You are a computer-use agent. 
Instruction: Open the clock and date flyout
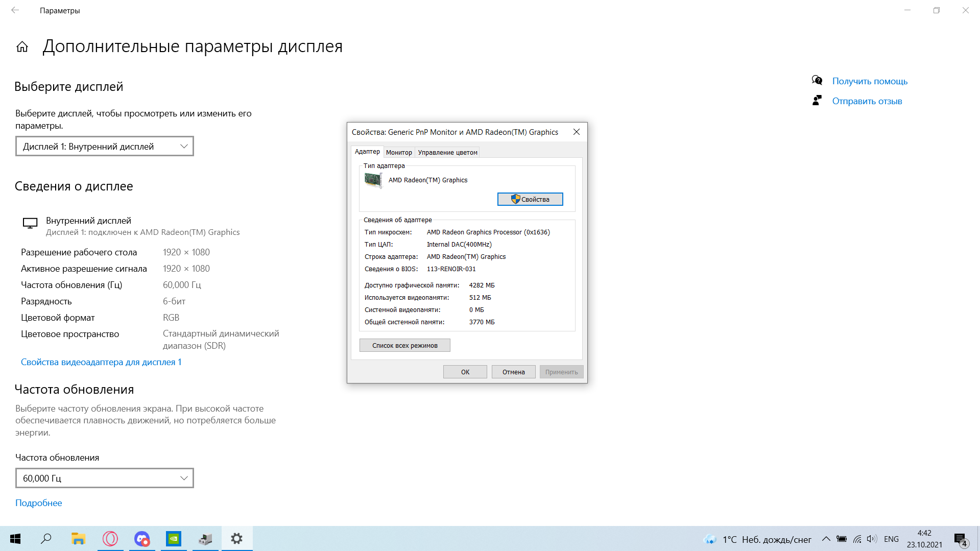(x=924, y=539)
